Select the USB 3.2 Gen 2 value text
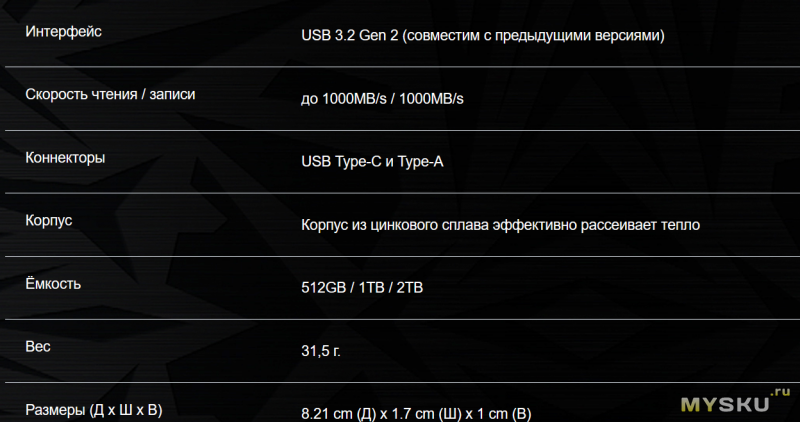800x422 pixels. (350, 36)
